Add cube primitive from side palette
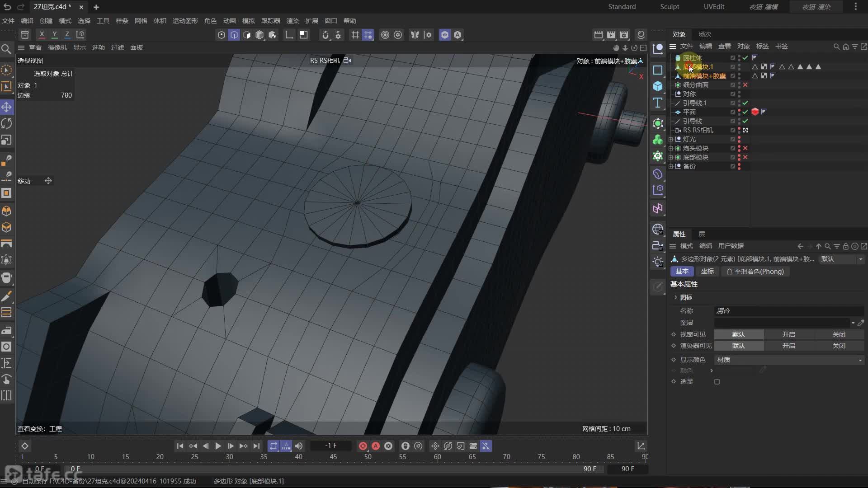868x488 pixels. coord(658,86)
